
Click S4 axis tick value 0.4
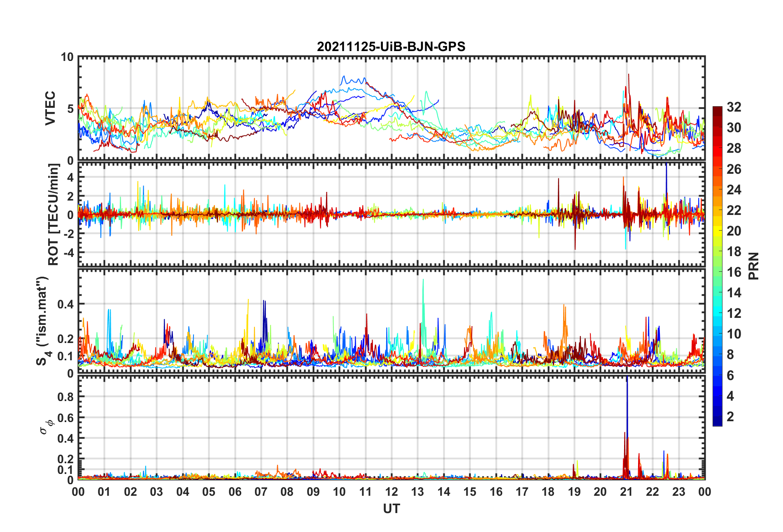(66, 304)
